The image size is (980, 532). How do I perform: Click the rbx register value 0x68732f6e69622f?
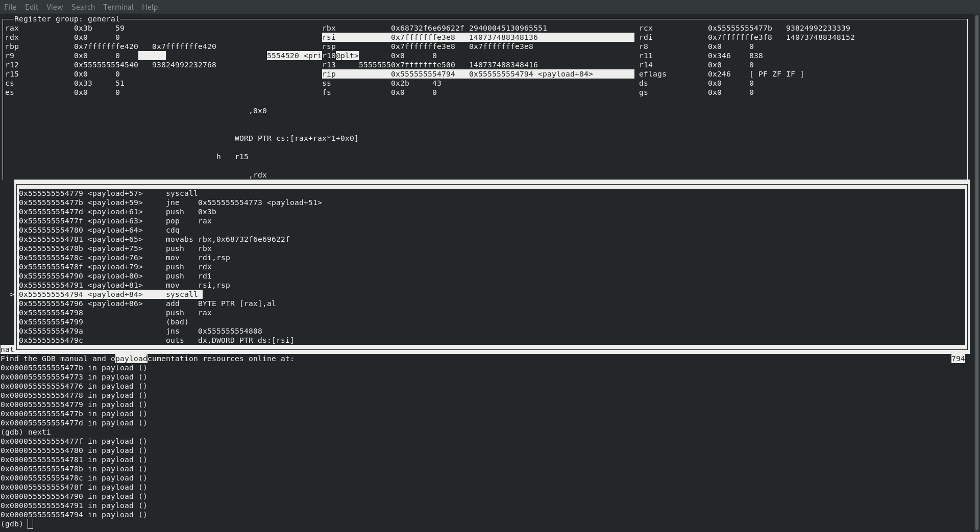[428, 28]
